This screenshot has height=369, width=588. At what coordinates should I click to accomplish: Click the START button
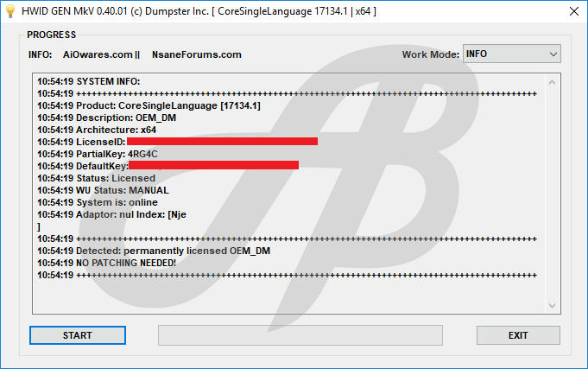pyautogui.click(x=78, y=335)
